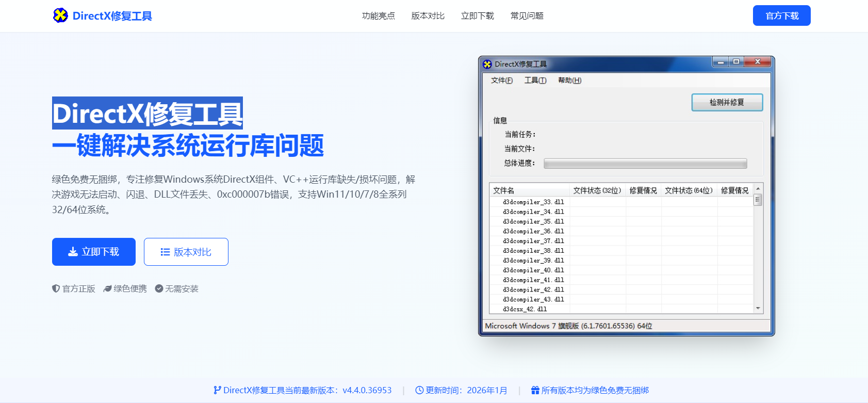Click the leaf icon beside 绿色便携

[x=107, y=288]
